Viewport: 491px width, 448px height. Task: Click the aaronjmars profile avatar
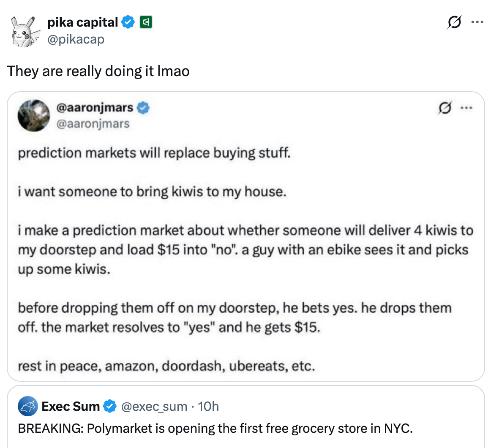coord(33,116)
